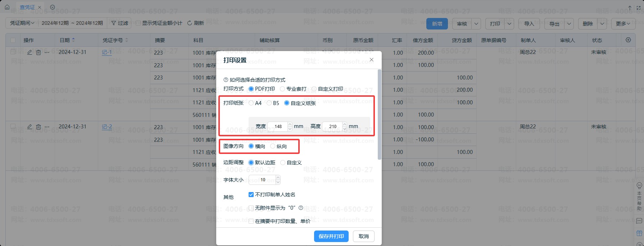
Task: Click the 保存并打印 button
Action: (331, 236)
